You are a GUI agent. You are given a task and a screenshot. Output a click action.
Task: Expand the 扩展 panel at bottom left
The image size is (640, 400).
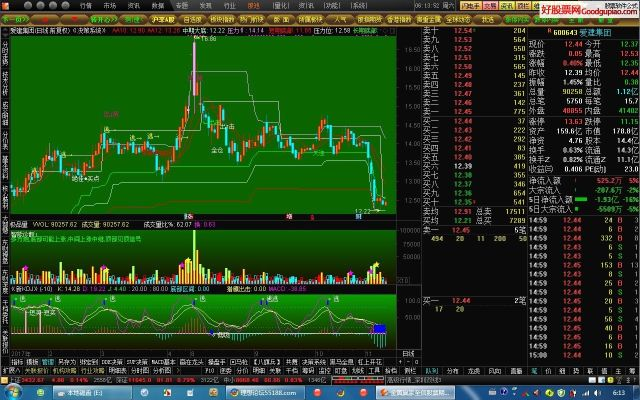click(9, 369)
